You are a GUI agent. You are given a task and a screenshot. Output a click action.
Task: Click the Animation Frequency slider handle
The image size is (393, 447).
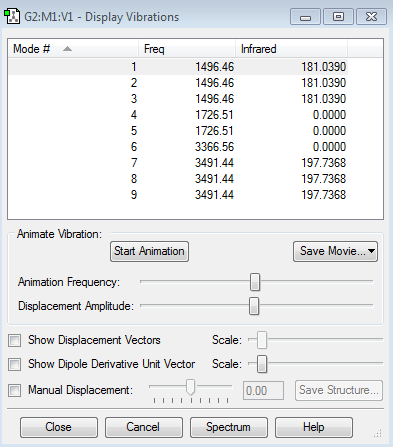pos(255,282)
